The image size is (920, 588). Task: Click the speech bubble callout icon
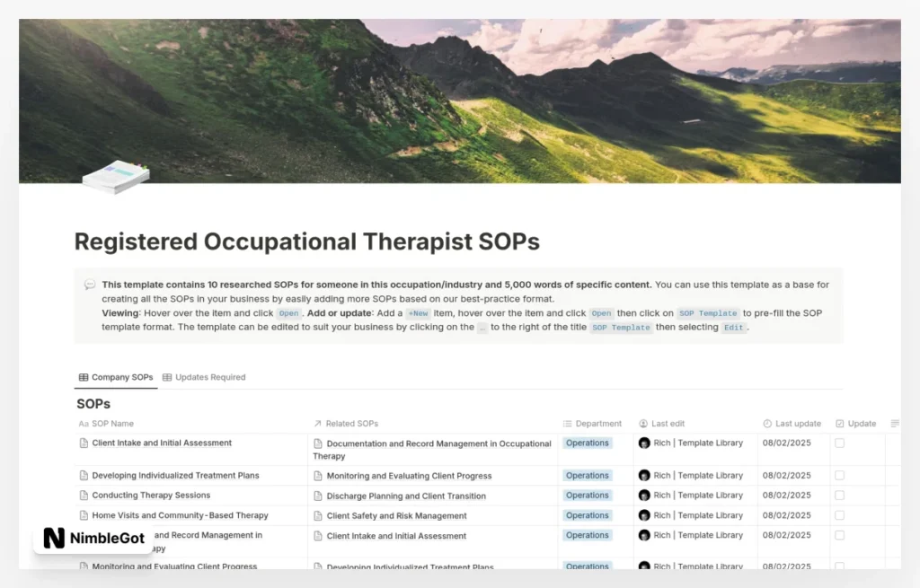coord(90,285)
